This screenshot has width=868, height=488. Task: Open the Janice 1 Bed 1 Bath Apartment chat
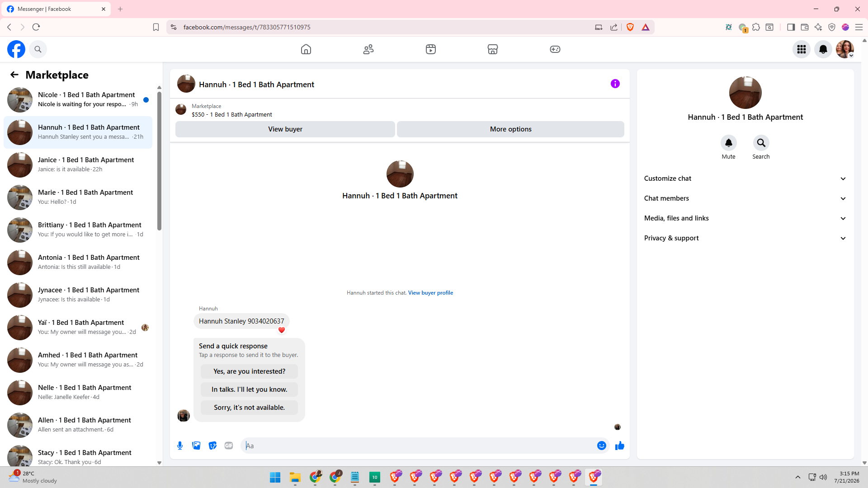(78, 165)
